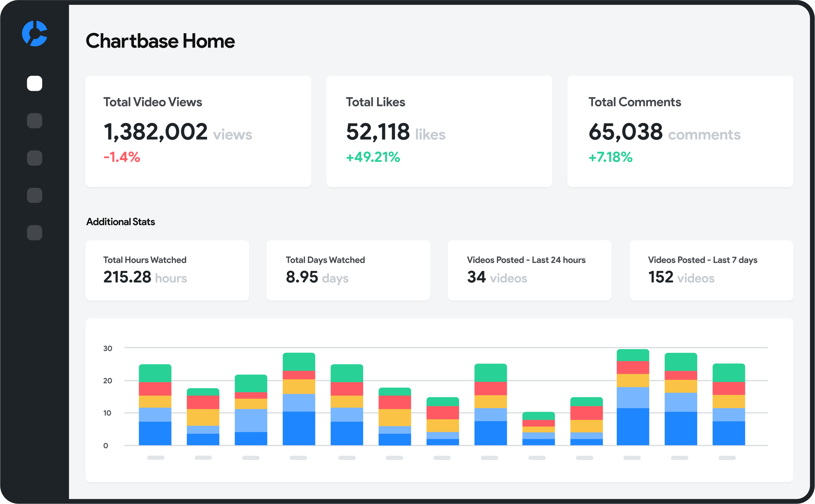Select the Total Days Watched stat card
The height and width of the screenshot is (504, 815).
pos(348,270)
